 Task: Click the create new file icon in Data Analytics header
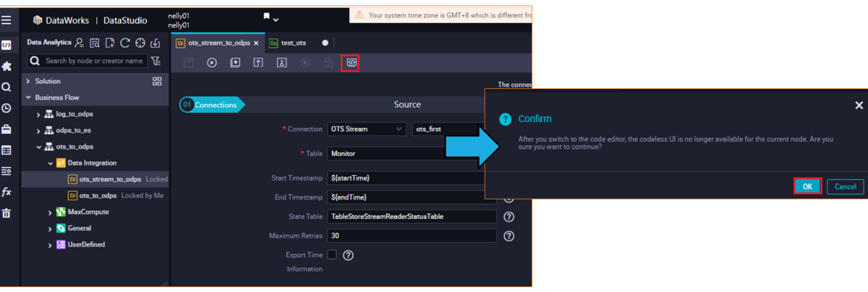pos(110,43)
